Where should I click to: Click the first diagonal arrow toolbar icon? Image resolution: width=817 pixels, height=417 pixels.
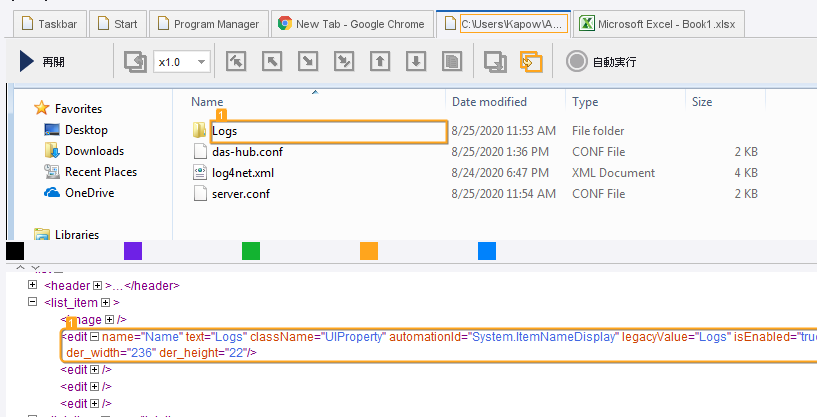click(235, 62)
